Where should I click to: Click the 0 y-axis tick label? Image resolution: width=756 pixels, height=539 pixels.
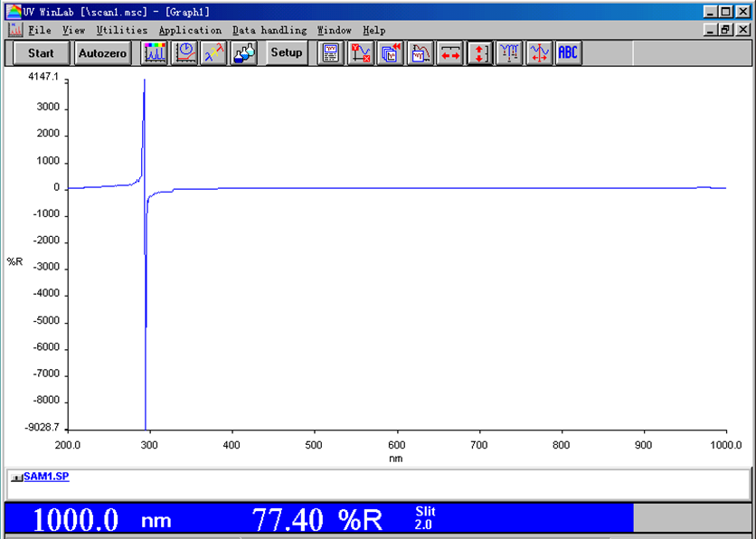coord(57,187)
